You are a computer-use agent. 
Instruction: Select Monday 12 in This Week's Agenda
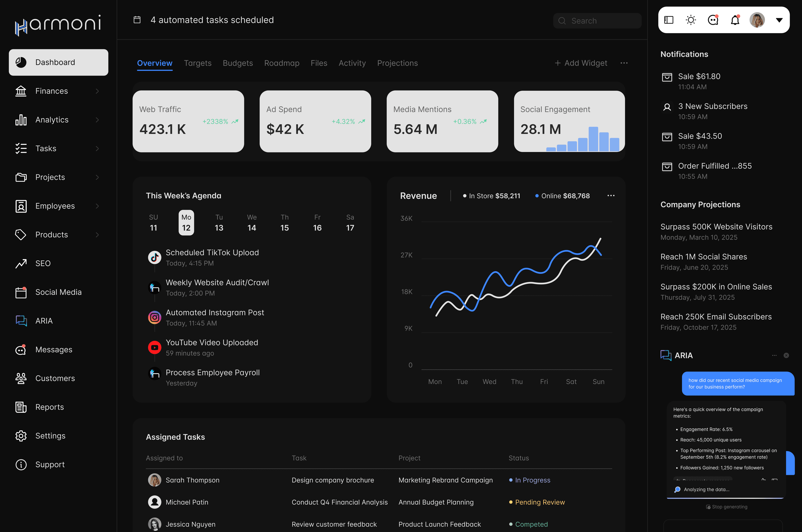[x=186, y=223]
